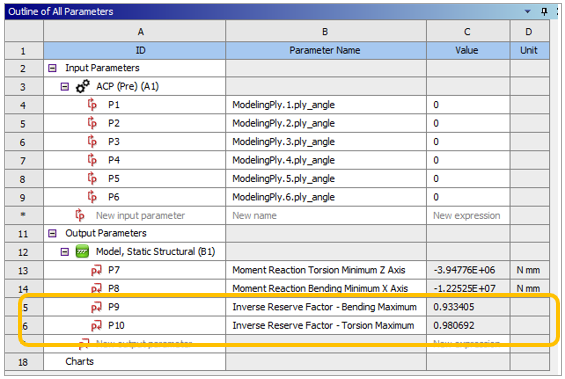This screenshot has width=565, height=379.
Task: Click the input parameter icon for P1
Action: point(92,104)
